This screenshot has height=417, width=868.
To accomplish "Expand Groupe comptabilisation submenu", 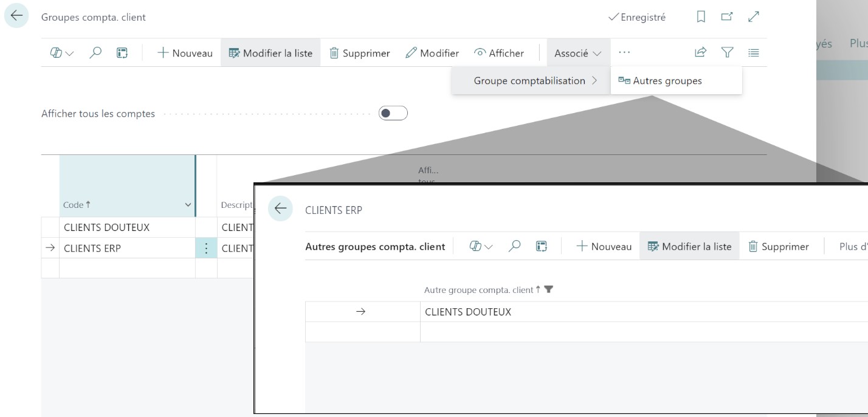I will coord(535,81).
